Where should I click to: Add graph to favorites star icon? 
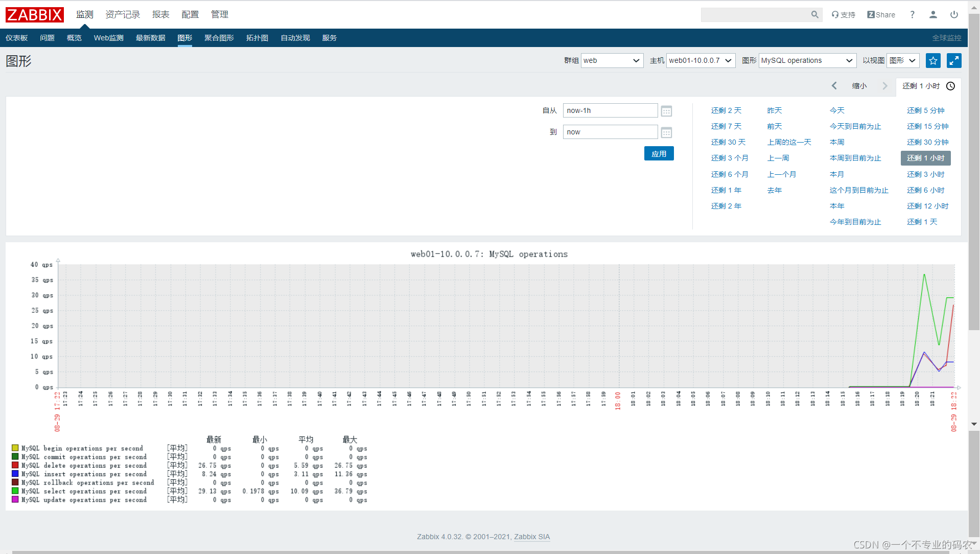point(933,61)
